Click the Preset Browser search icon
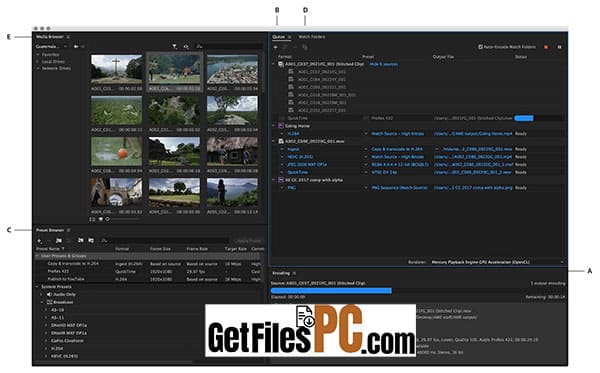600x373 pixels. pyautogui.click(x=104, y=240)
